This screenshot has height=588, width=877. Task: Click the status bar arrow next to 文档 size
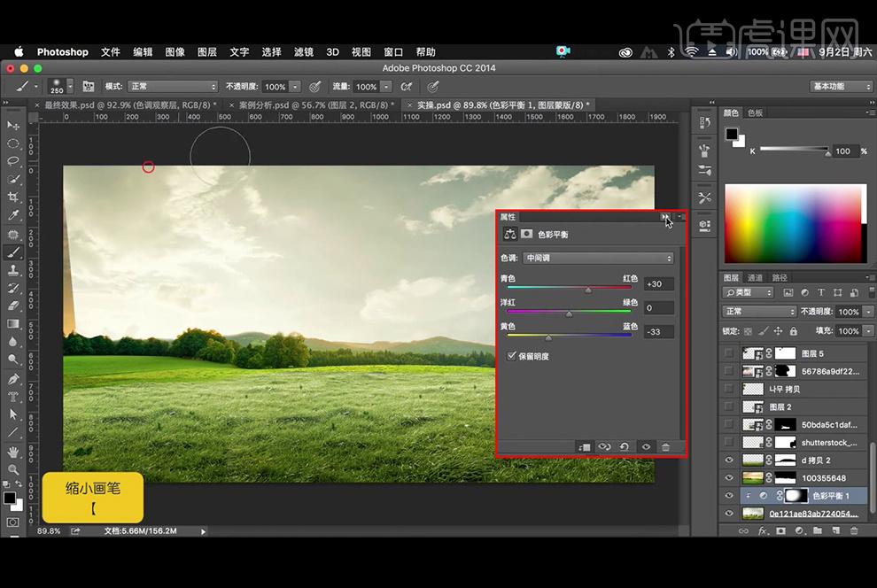click(203, 531)
